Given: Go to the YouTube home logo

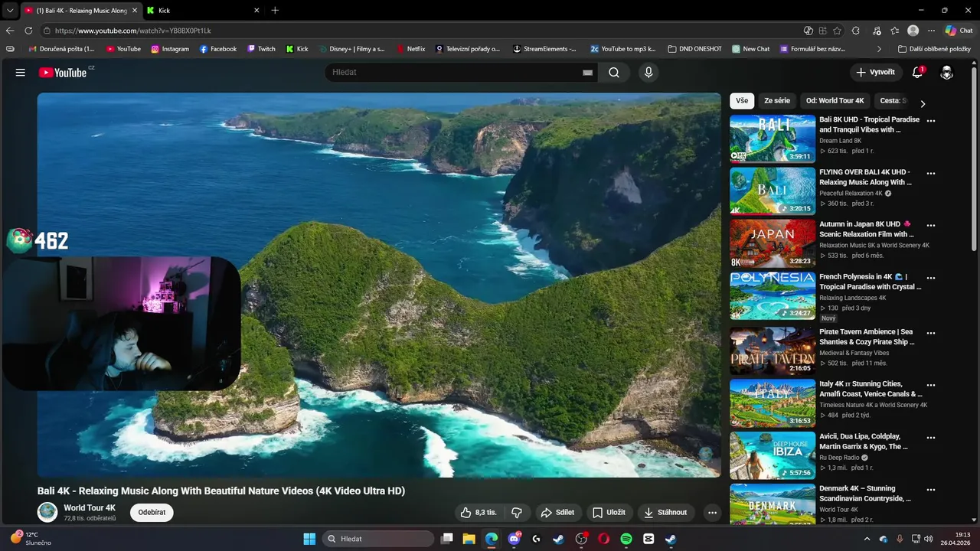Looking at the screenshot, I should click(x=63, y=72).
